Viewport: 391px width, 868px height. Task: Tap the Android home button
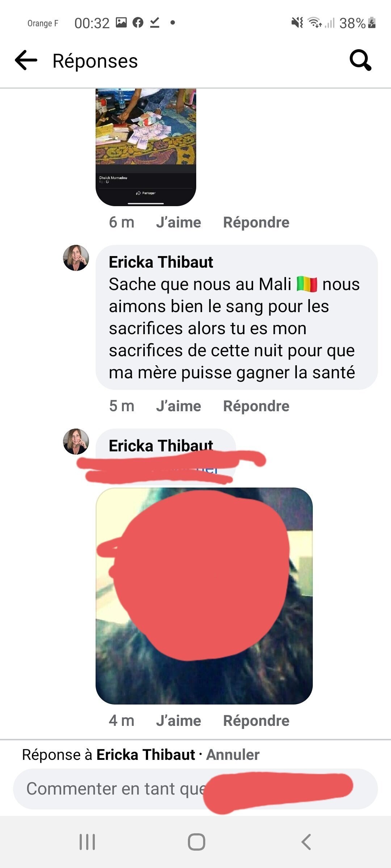click(196, 842)
